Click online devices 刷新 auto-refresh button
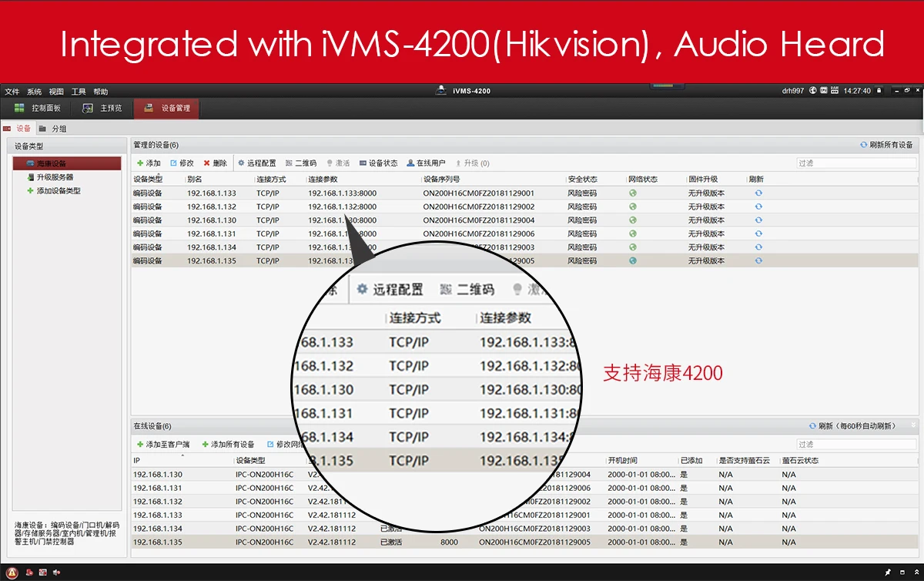 pos(852,426)
